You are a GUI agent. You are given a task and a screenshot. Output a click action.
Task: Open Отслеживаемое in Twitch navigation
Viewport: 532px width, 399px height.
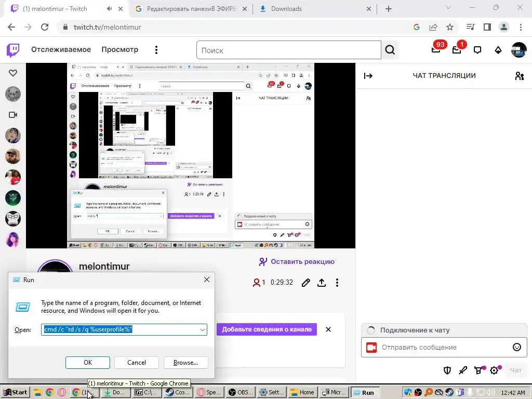pos(61,49)
